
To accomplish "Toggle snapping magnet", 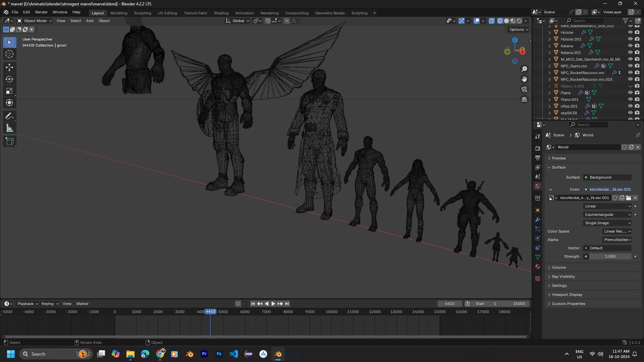I will (x=268, y=21).
